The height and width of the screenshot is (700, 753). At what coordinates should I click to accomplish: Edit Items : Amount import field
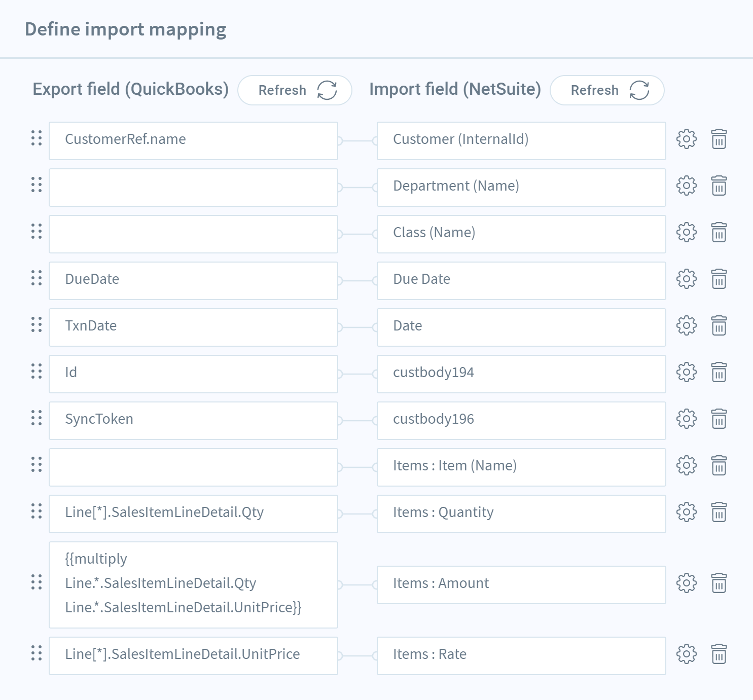(521, 585)
